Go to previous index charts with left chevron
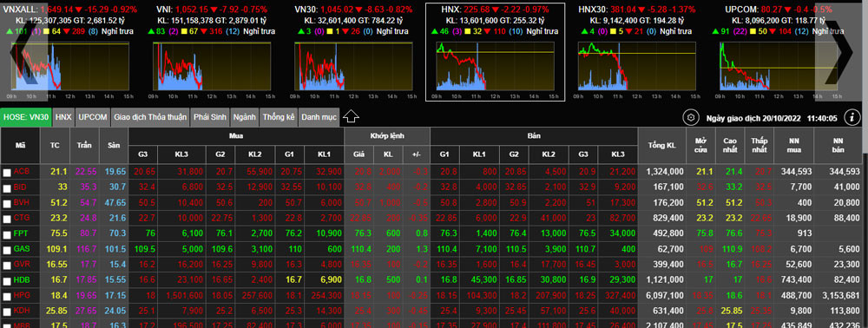The width and height of the screenshot is (868, 328). click(x=23, y=53)
